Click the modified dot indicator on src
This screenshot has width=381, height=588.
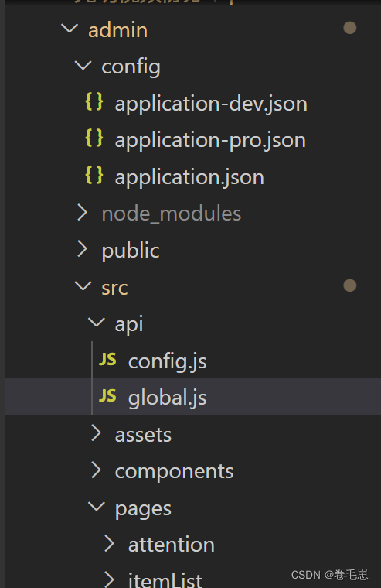[x=350, y=285]
